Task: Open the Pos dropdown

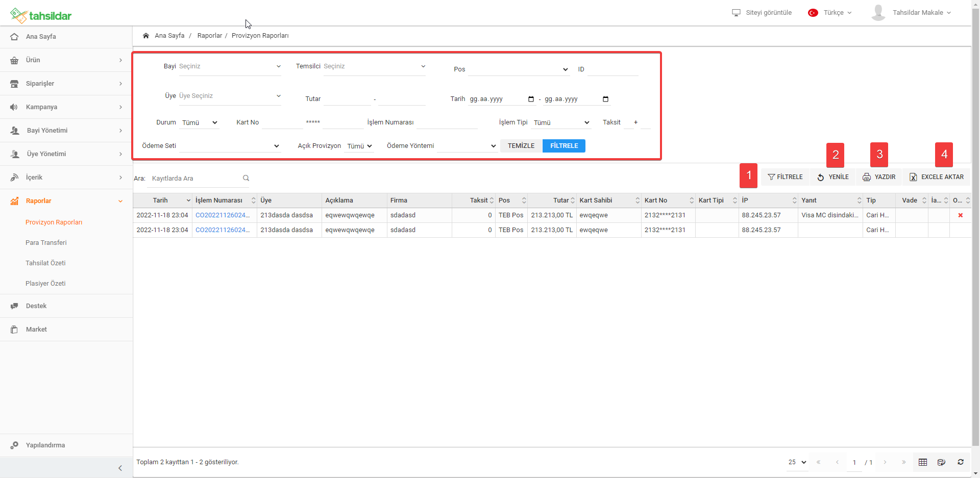Action: pyautogui.click(x=519, y=69)
